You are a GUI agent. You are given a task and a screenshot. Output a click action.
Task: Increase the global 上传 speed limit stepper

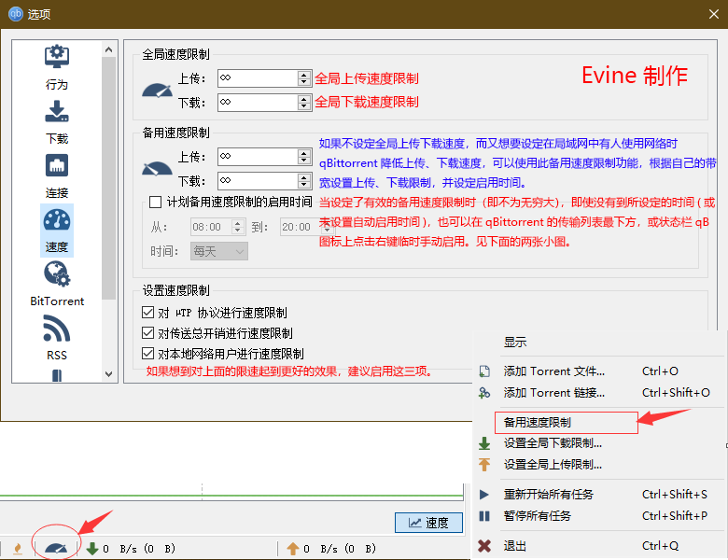(303, 75)
